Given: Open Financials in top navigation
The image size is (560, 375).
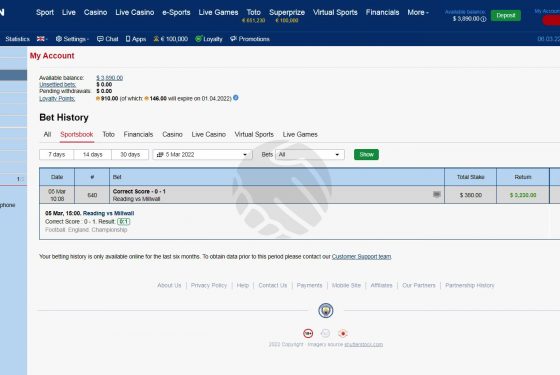Looking at the screenshot, I should click(382, 12).
